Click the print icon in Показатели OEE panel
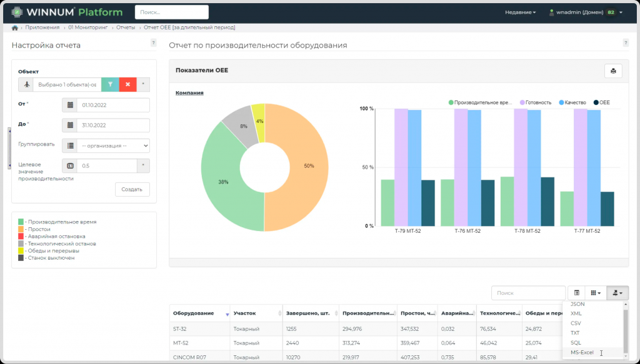Viewport: 640px width, 364px height. [x=613, y=71]
